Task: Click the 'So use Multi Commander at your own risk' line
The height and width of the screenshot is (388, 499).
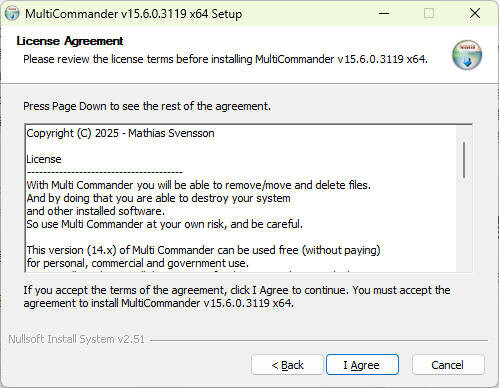Action: [164, 224]
